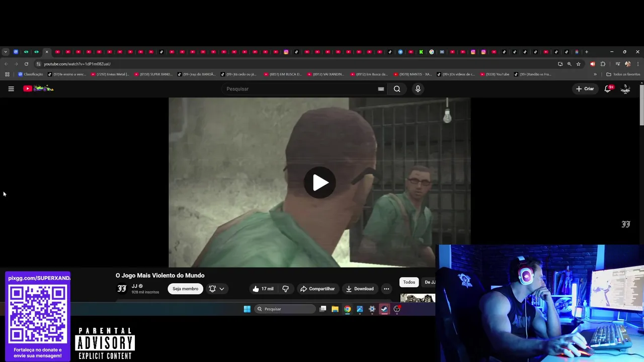Open the YouTube hamburger guide menu

11,89
